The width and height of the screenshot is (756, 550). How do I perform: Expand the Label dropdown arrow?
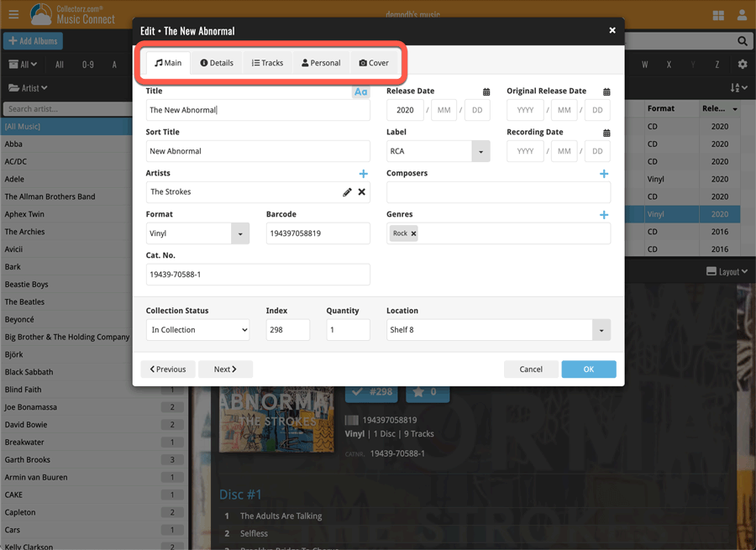[480, 151]
